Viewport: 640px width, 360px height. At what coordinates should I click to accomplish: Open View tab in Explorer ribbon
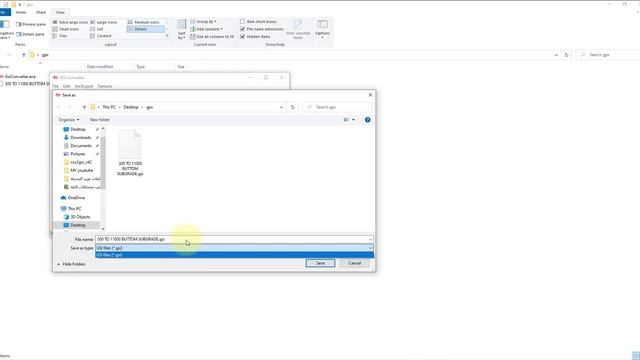60,12
